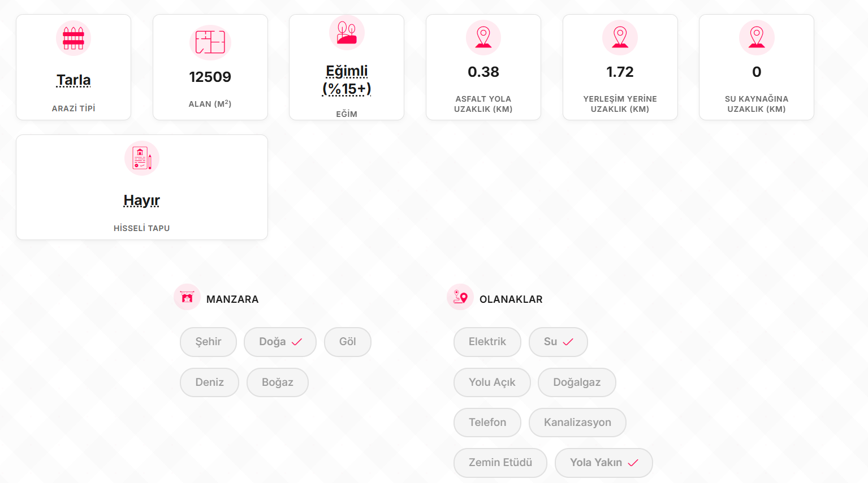Viewport: 868px width, 483px height.
Task: Toggle the Elektrik amenity chip
Action: click(487, 342)
